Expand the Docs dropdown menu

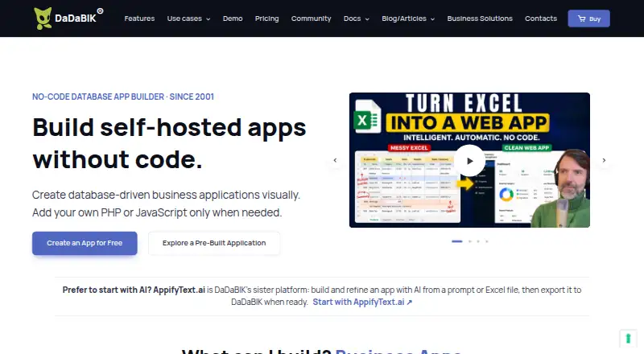pos(356,19)
